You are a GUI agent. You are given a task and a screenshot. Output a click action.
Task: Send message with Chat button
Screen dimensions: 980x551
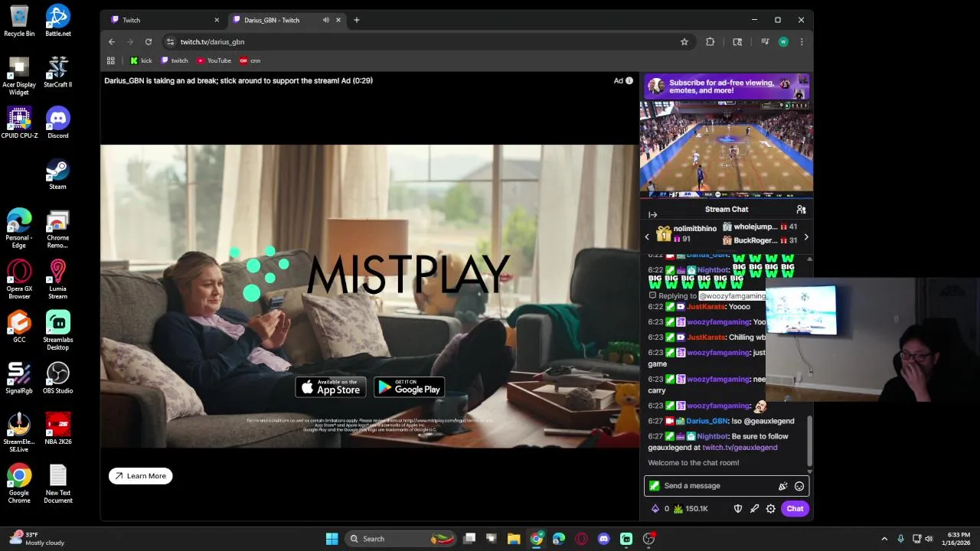coord(795,509)
